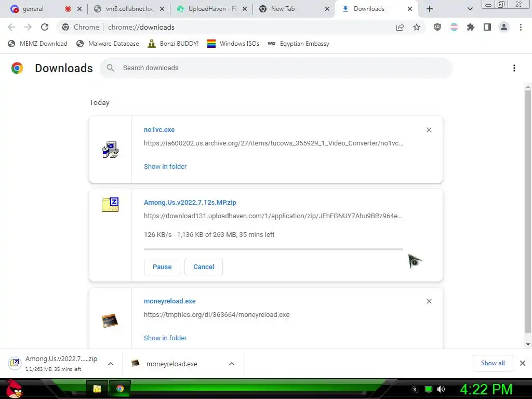Click the Among.Us download progress bar
Screen dimensions: 532x399
[273, 249]
